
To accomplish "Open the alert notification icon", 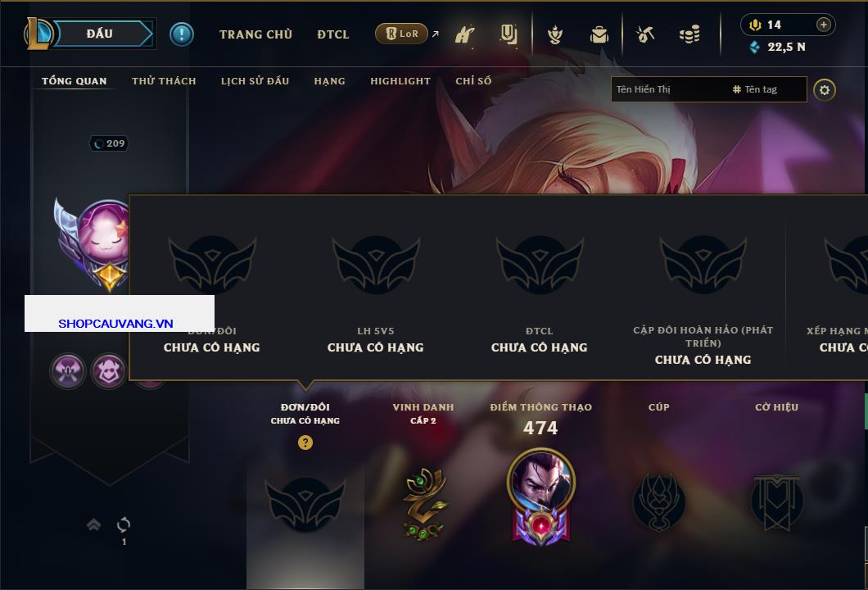I will (182, 34).
